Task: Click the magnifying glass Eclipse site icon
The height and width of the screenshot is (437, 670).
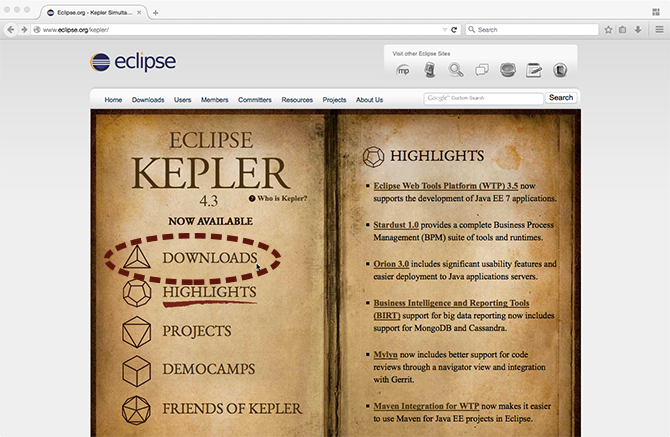Action: coord(455,70)
